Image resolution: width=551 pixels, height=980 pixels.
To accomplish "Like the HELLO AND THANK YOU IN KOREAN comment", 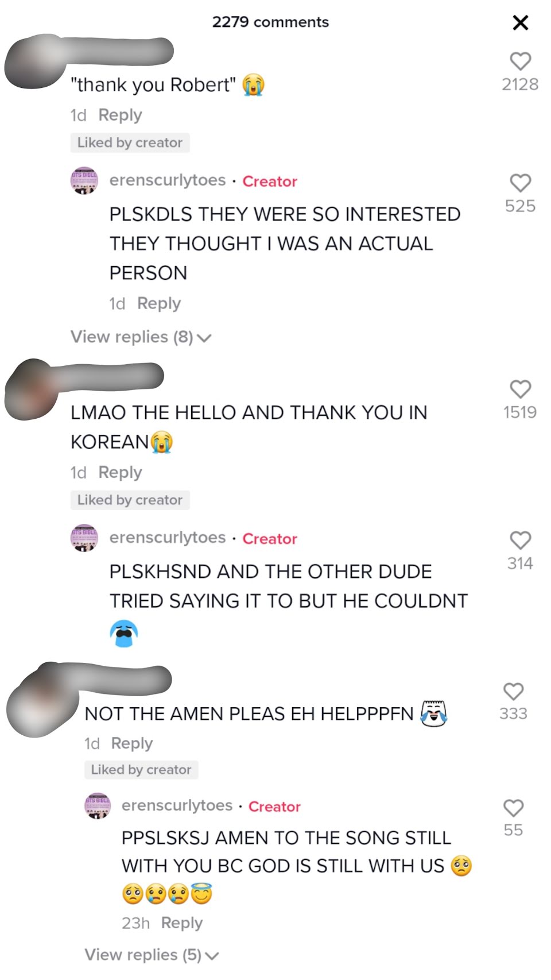I will [x=520, y=389].
